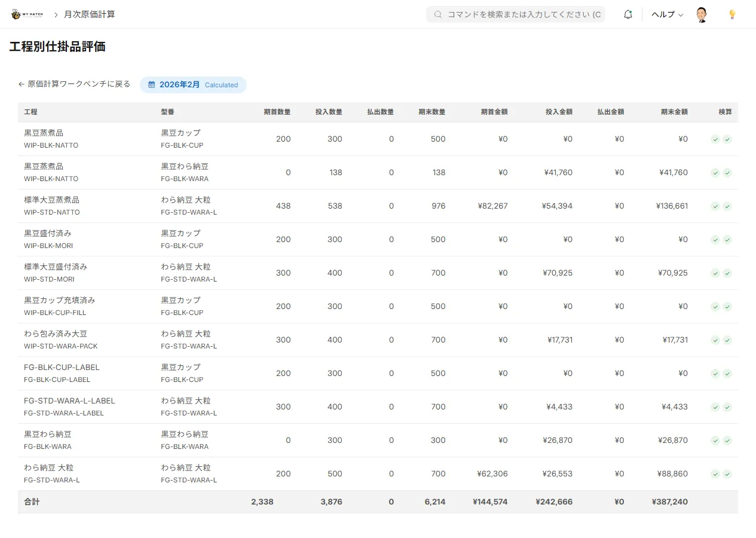Open the user avatar menu
Viewport: 756px width, 538px height.
702,14
